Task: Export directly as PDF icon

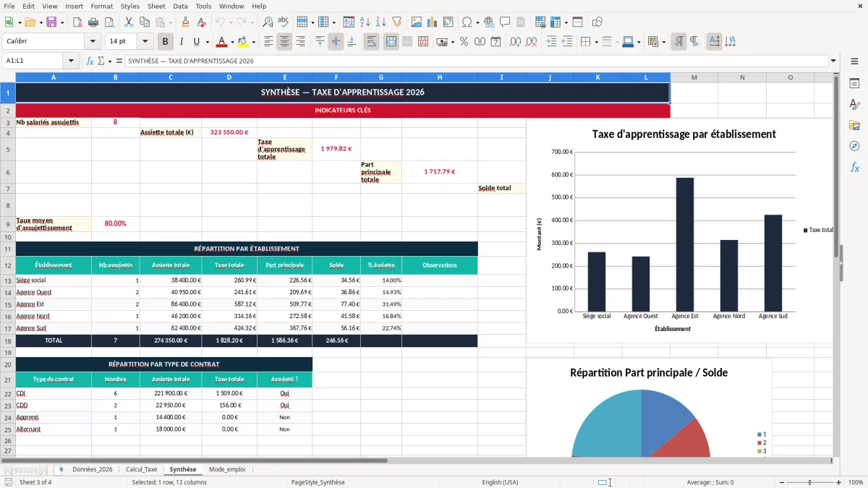Action: 79,22
